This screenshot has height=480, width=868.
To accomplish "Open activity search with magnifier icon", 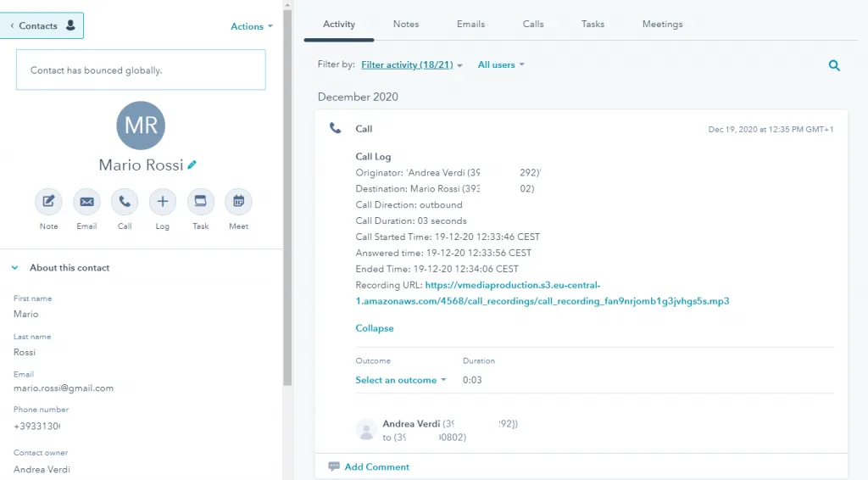I will click(834, 65).
